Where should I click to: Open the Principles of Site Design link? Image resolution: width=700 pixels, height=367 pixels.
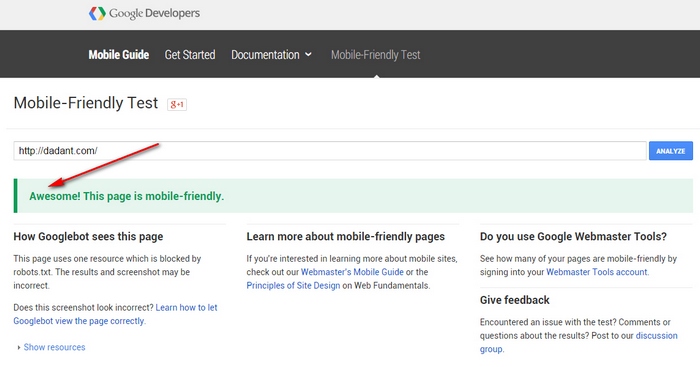293,285
